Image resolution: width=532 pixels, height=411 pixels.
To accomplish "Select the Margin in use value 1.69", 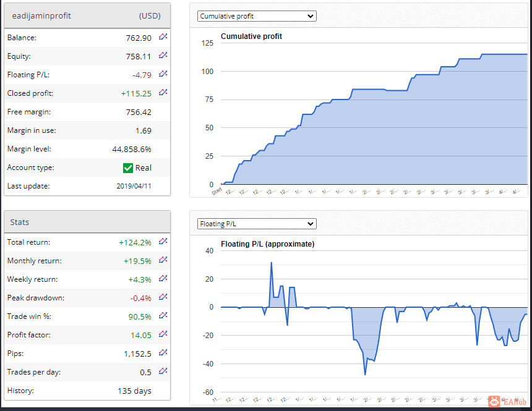I will (x=143, y=130).
